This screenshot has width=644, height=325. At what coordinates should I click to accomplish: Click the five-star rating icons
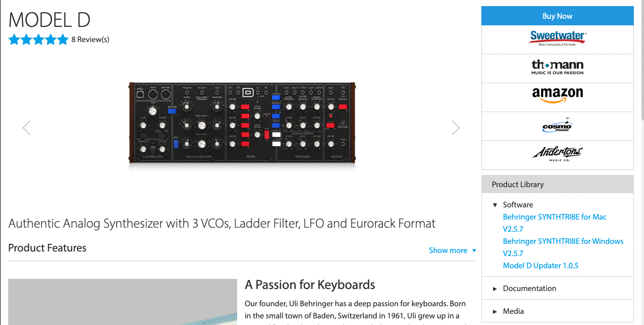click(38, 40)
